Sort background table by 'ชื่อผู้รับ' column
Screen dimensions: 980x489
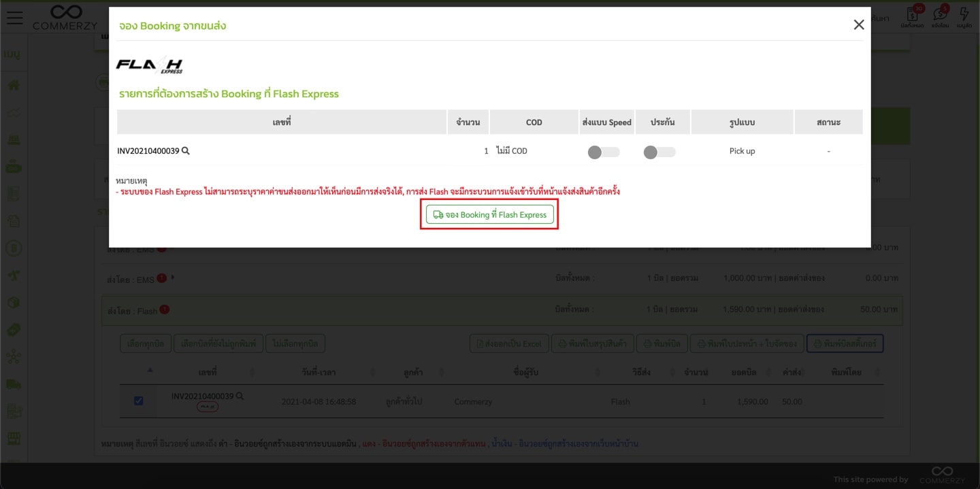(526, 372)
